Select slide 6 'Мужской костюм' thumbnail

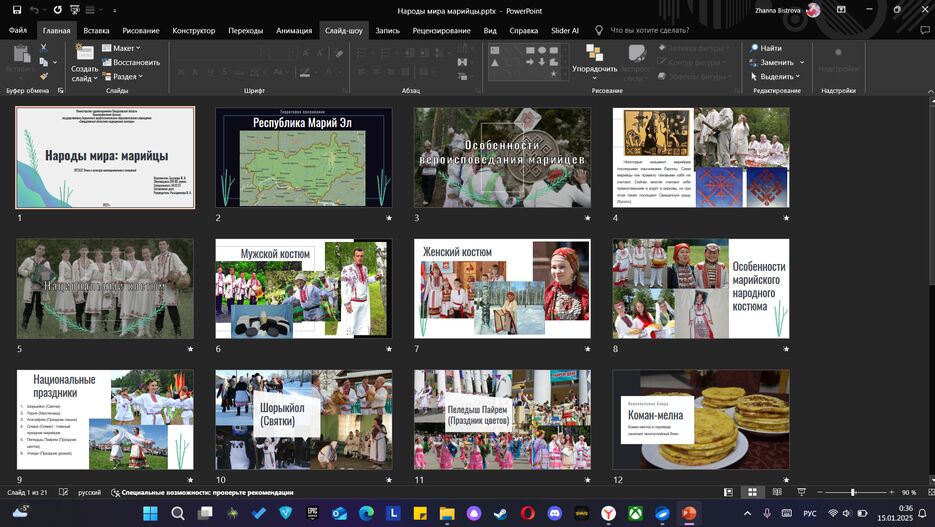(304, 289)
